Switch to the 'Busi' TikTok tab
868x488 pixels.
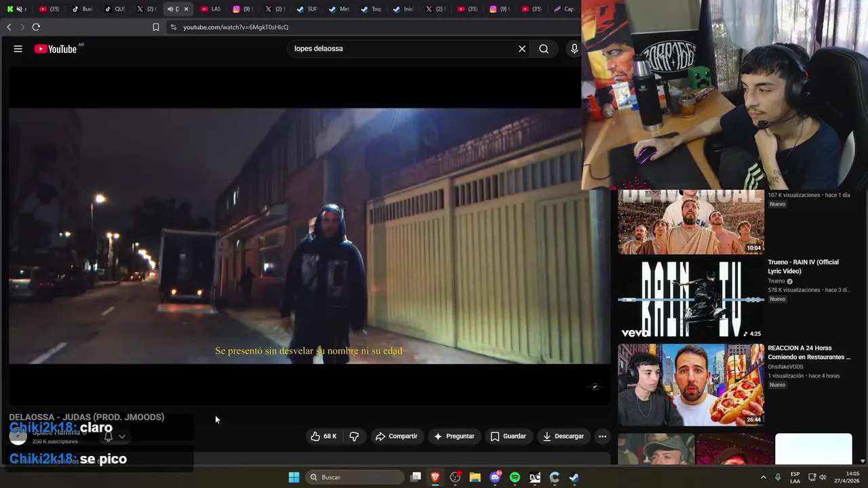[81, 9]
